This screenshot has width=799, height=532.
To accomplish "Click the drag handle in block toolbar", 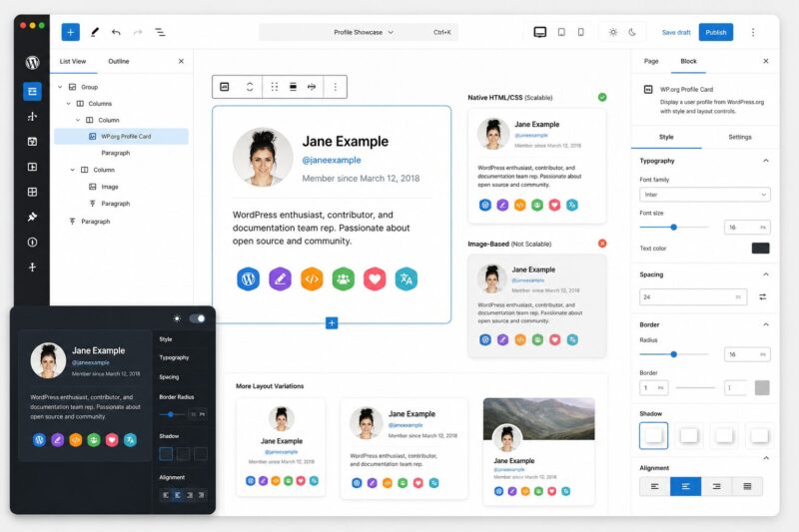I will (274, 87).
